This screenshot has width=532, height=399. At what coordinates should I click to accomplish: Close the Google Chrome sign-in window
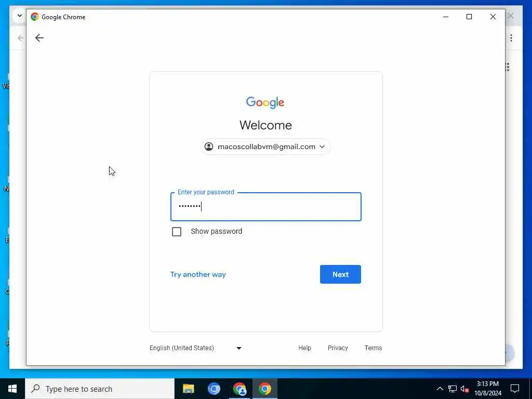pyautogui.click(x=493, y=17)
